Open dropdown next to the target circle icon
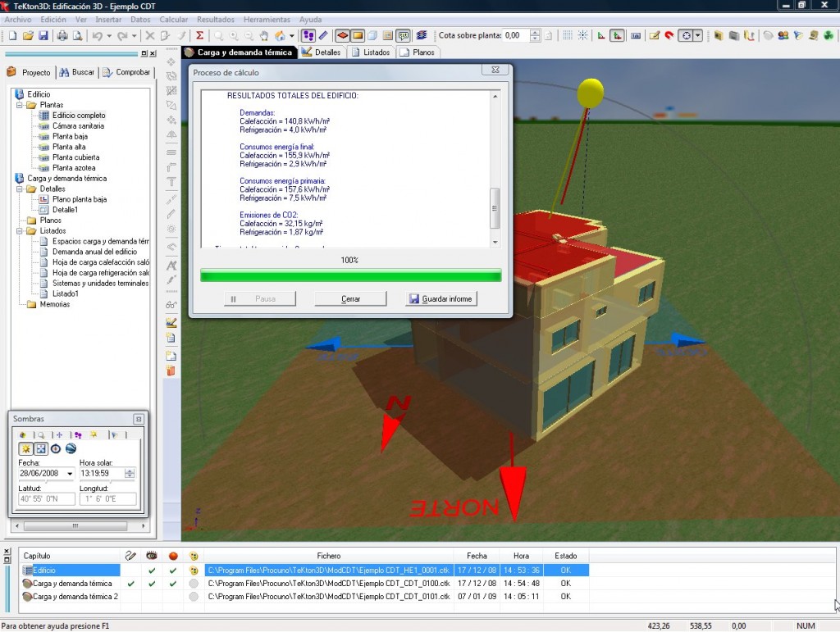 tap(698, 36)
